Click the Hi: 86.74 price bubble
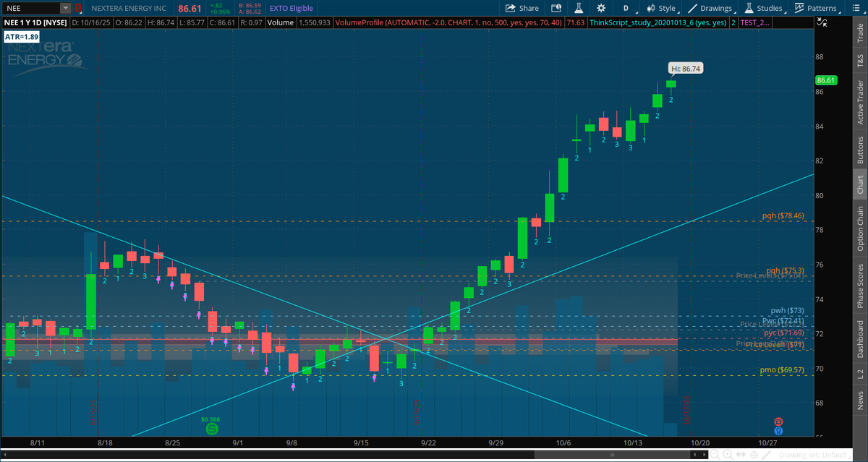Image resolution: width=868 pixels, height=462 pixels. coord(686,69)
